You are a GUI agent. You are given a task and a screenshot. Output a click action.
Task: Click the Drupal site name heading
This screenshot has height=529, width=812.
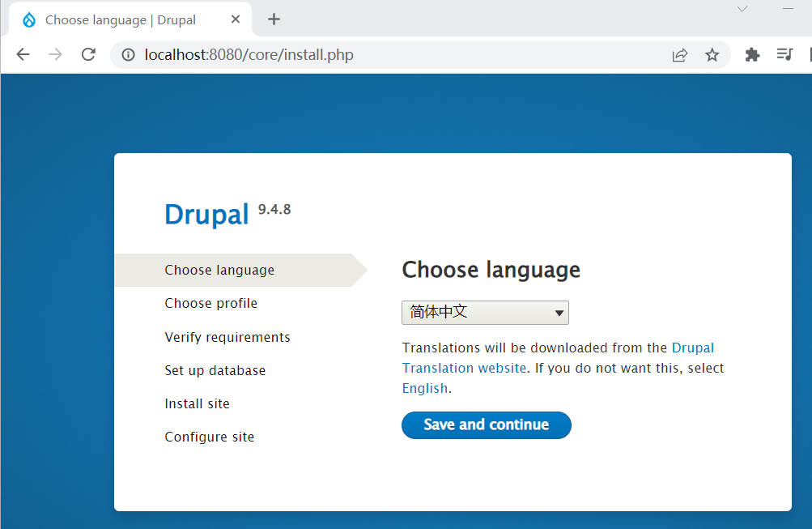206,215
